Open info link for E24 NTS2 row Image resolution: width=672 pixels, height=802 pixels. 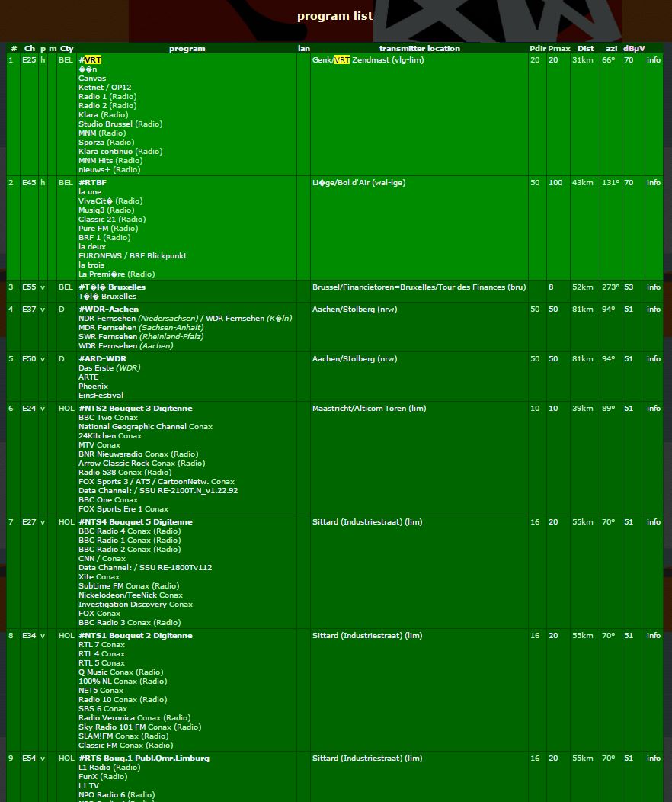click(653, 408)
